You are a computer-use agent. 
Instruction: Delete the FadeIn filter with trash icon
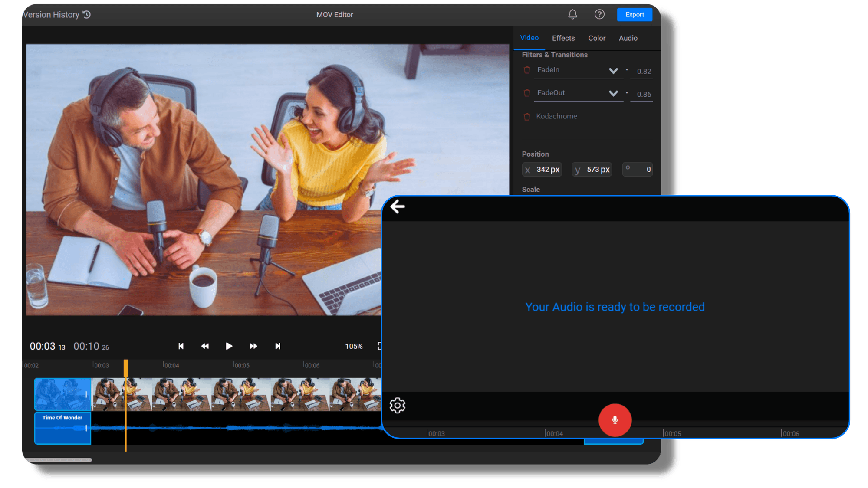pos(527,70)
